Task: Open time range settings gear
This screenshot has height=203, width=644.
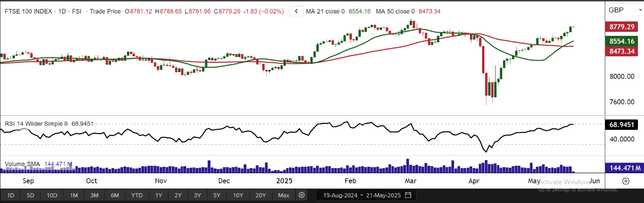Action: point(302,195)
